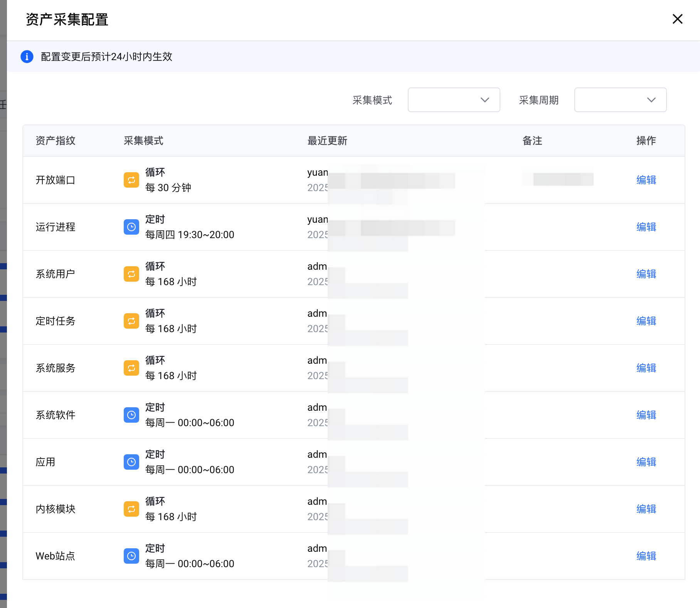This screenshot has height=608, width=700.
Task: Click the clock icon in the 运行进程 row
Action: 131,227
